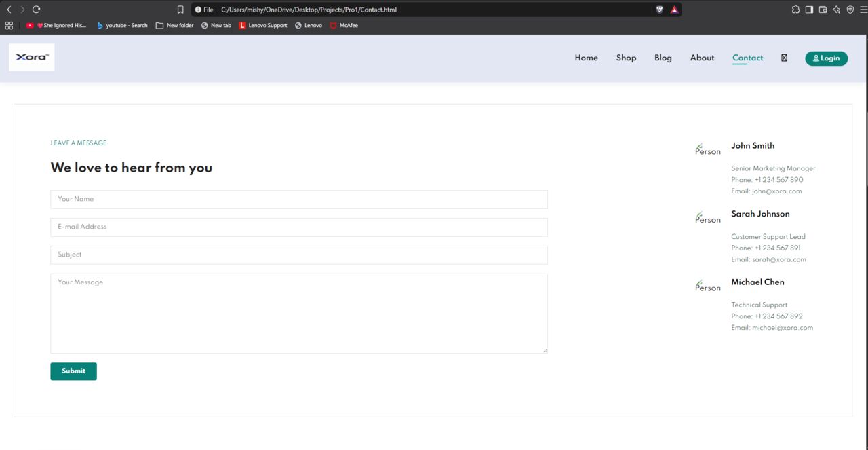Click the browser forward arrow
The height and width of the screenshot is (450, 868).
point(22,10)
